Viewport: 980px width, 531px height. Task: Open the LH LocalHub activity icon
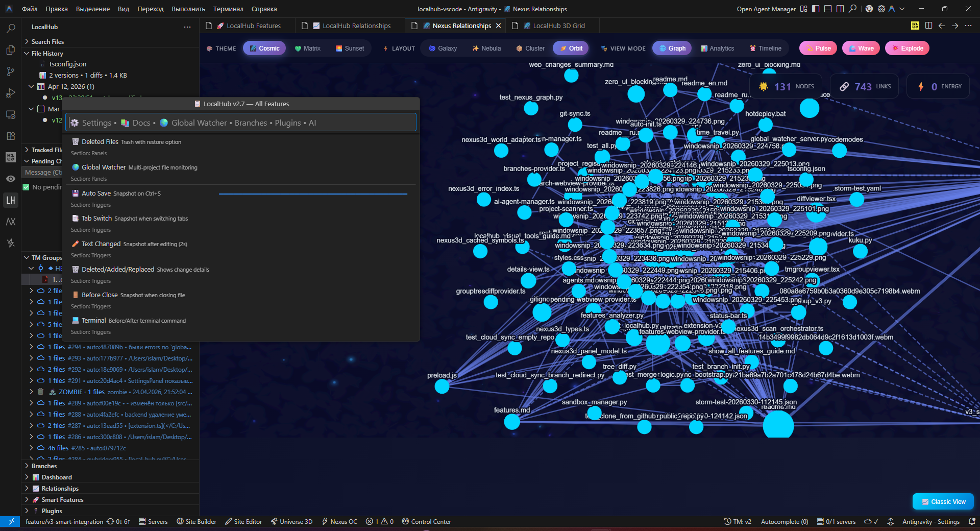(11, 200)
